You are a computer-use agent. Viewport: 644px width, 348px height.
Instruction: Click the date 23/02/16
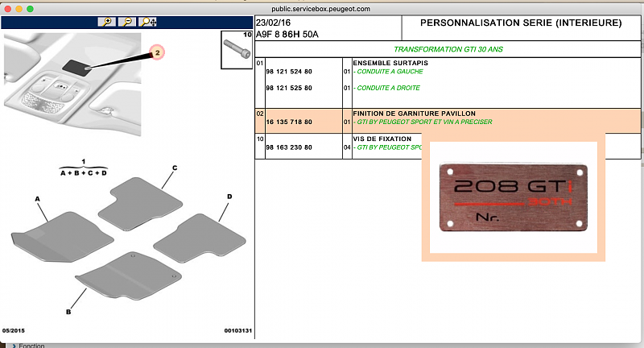point(273,23)
